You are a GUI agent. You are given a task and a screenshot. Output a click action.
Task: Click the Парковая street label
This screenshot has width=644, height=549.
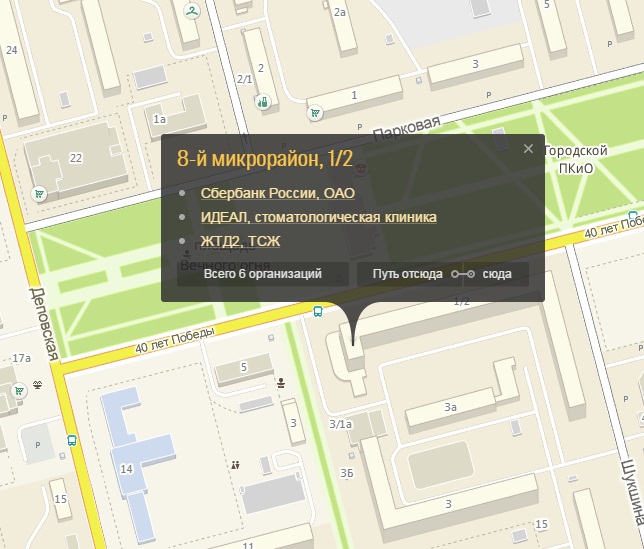(x=407, y=128)
